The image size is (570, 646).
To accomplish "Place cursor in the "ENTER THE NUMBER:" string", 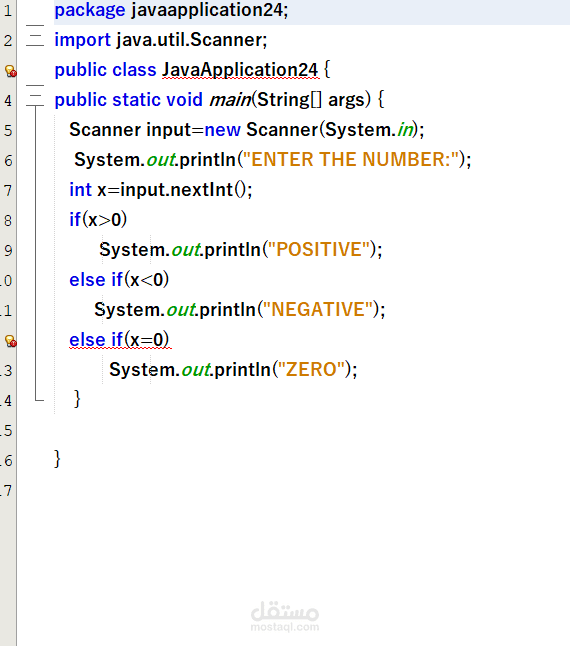I will pyautogui.click(x=351, y=160).
